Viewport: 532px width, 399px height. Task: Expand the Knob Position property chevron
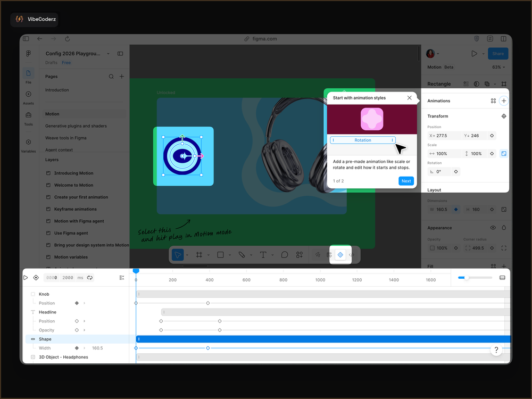85,303
